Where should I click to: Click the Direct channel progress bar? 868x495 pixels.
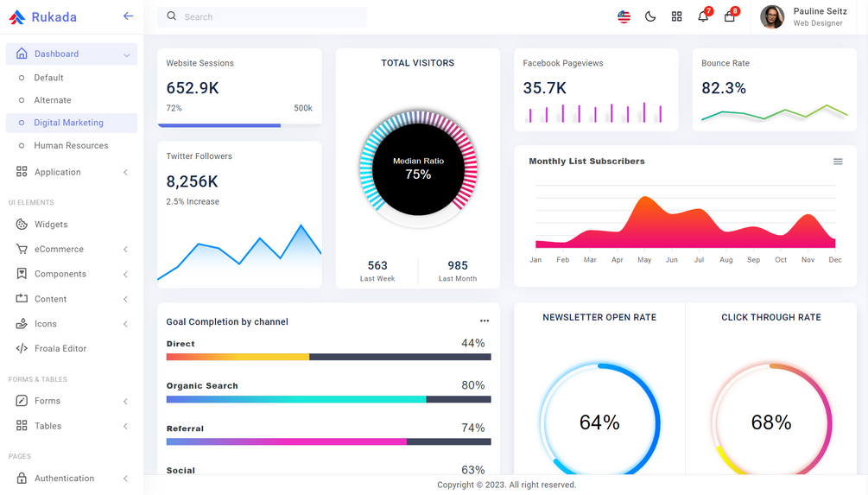pos(329,357)
